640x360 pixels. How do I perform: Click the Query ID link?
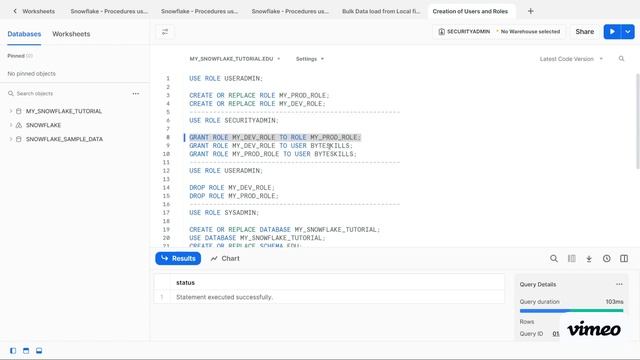pos(556,334)
